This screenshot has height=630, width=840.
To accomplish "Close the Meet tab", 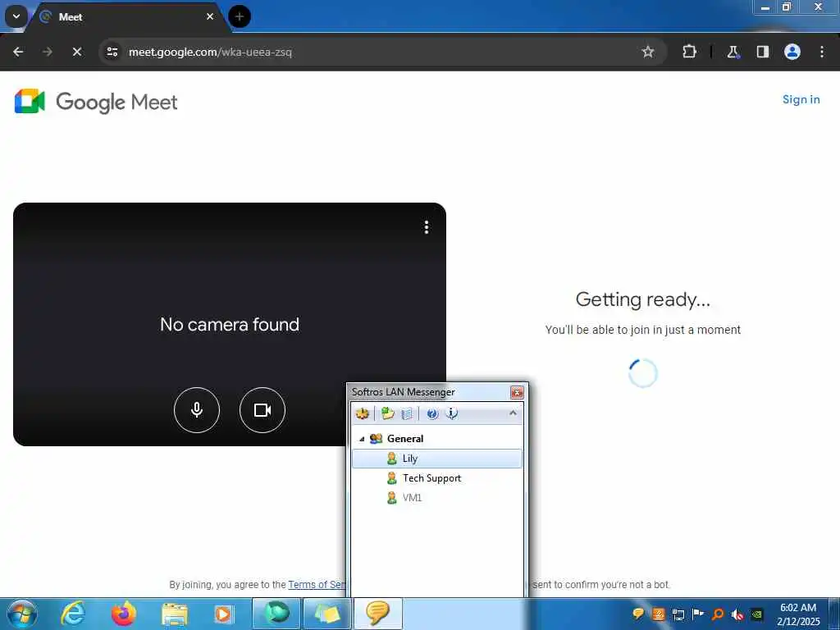I will pos(210,16).
